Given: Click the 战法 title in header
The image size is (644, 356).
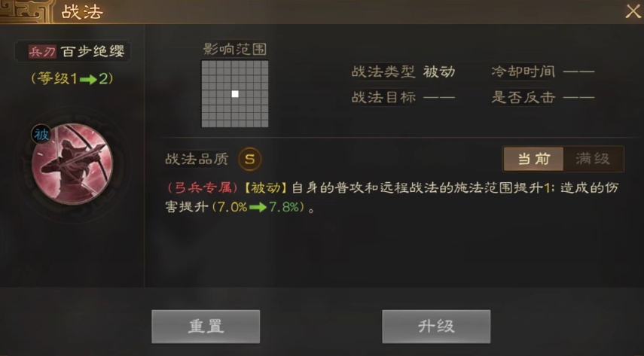Looking at the screenshot, I should click(x=82, y=12).
